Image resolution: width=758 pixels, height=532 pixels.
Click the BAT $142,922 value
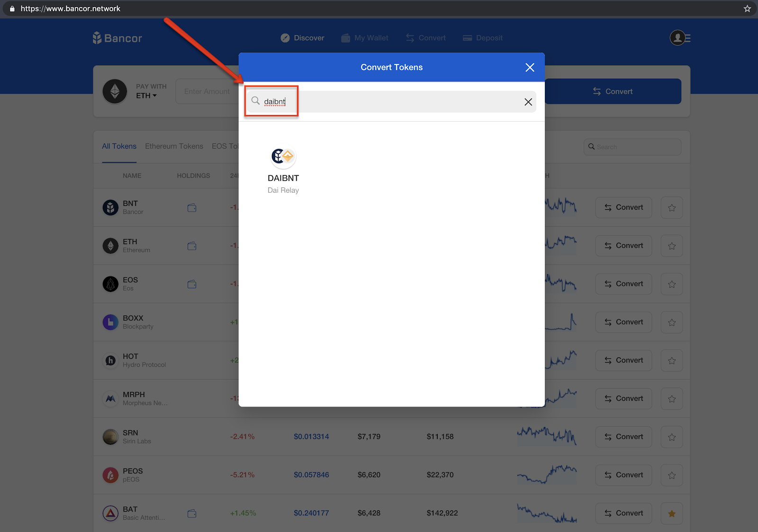tap(442, 513)
